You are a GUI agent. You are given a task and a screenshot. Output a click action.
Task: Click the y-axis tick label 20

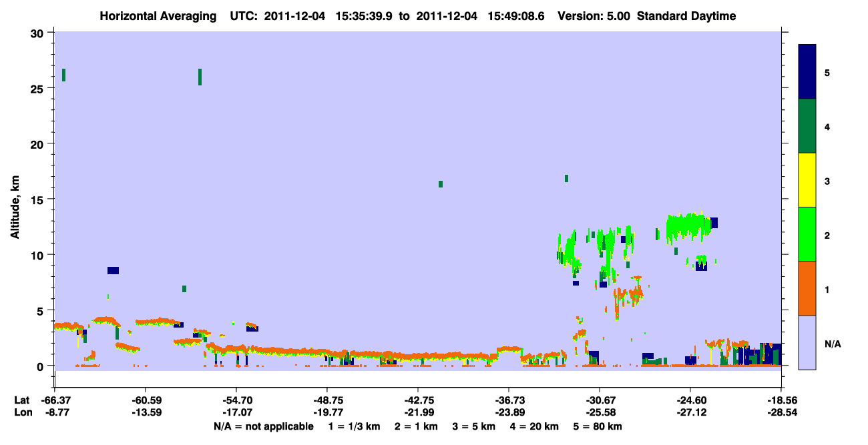coord(37,143)
